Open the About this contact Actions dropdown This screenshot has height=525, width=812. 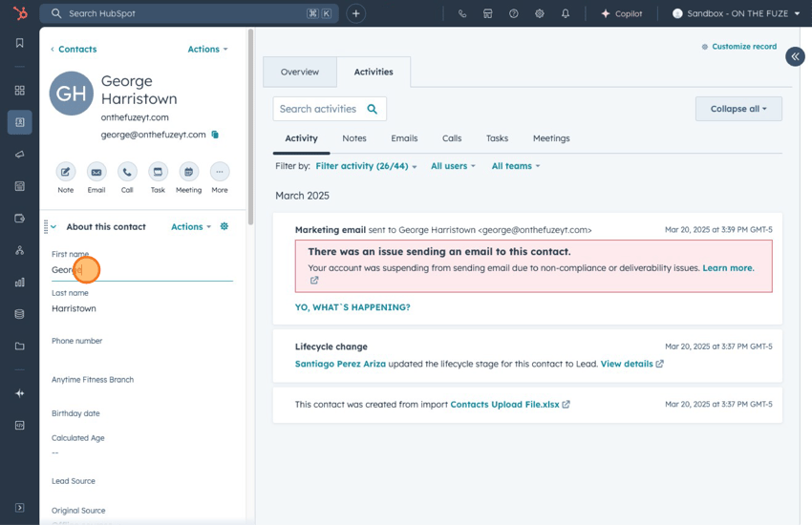(191, 226)
